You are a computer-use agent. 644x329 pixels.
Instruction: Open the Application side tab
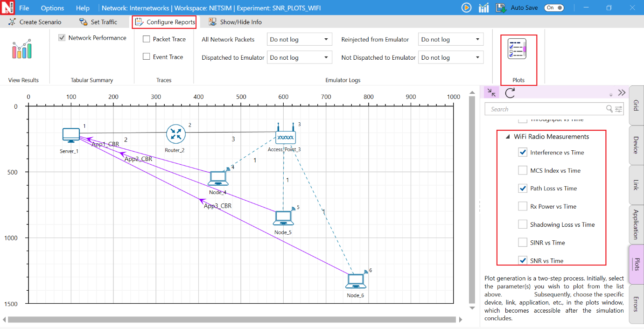pyautogui.click(x=636, y=224)
